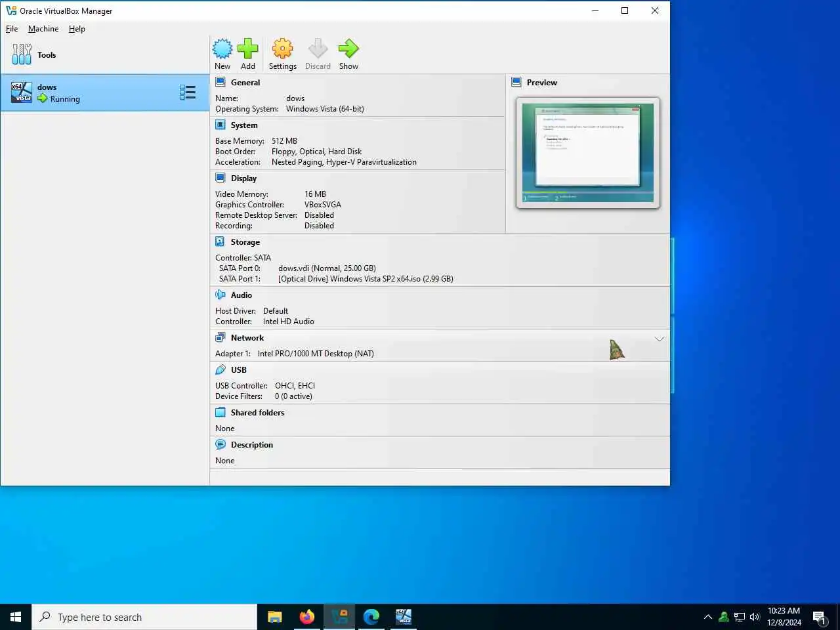Open the dows machine list menu icon
The image size is (840, 630).
(x=188, y=93)
